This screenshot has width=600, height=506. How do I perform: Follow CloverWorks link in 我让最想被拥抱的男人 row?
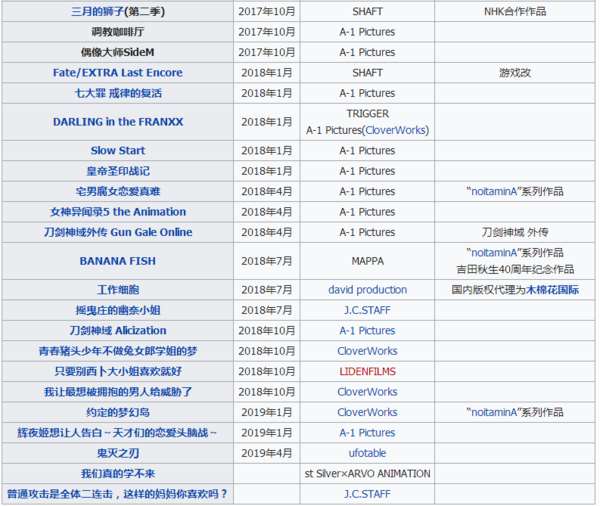point(367,392)
